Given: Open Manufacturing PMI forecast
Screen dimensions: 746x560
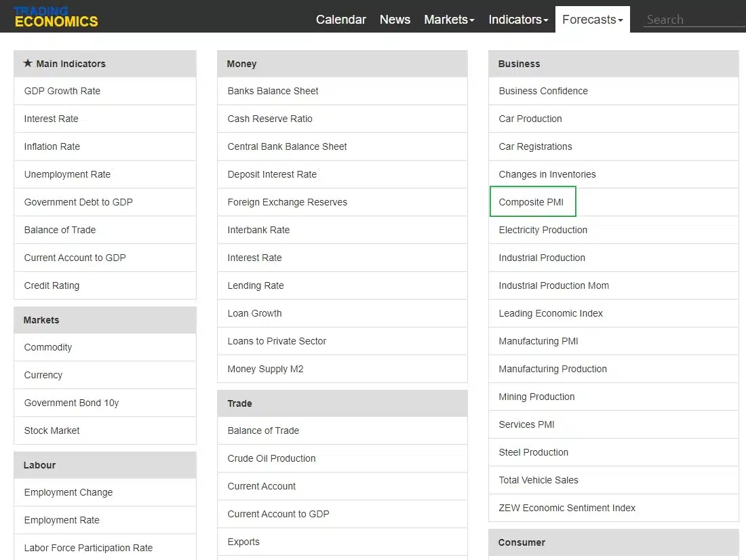Looking at the screenshot, I should pos(538,341).
